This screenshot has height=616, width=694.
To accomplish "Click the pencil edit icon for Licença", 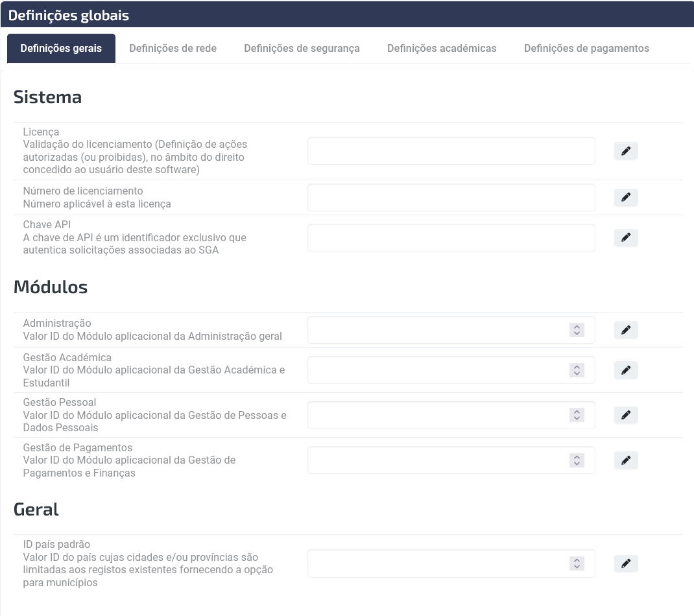I will pyautogui.click(x=626, y=151).
